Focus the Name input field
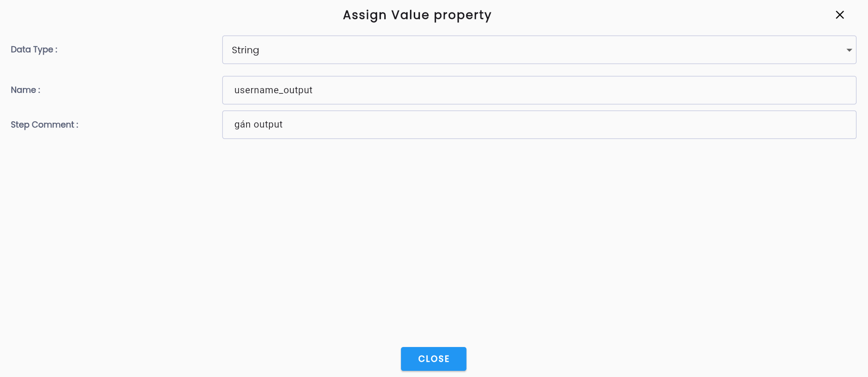 pos(539,90)
